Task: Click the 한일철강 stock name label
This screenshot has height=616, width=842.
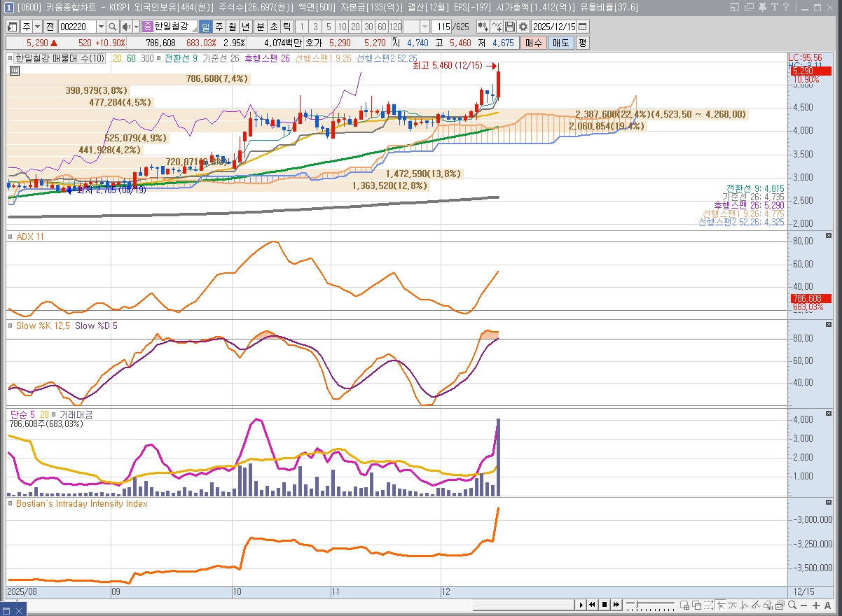Action: click(171, 27)
